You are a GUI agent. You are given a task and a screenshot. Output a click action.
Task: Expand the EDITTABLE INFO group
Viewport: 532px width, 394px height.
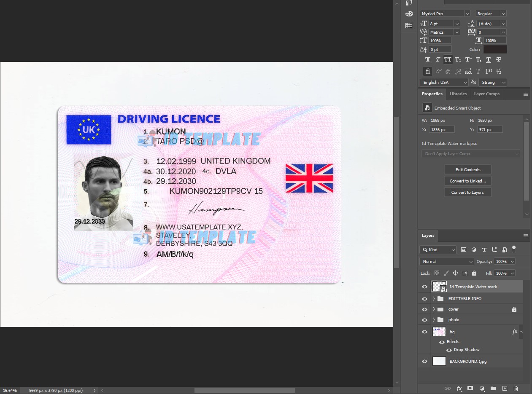pos(434,298)
